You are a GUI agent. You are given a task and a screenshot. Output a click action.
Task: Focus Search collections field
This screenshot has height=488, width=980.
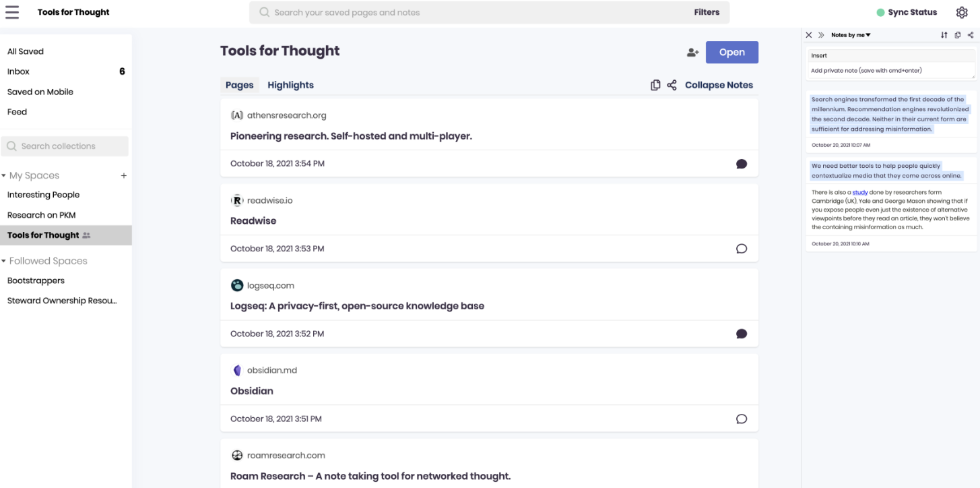pos(65,146)
